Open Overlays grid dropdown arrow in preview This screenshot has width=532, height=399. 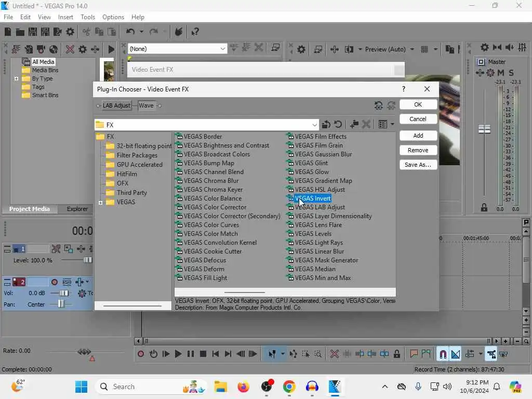tap(435, 49)
